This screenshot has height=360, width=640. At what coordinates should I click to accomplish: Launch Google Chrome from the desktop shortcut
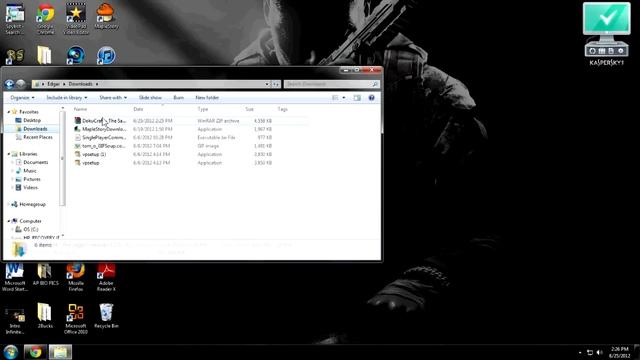click(45, 18)
